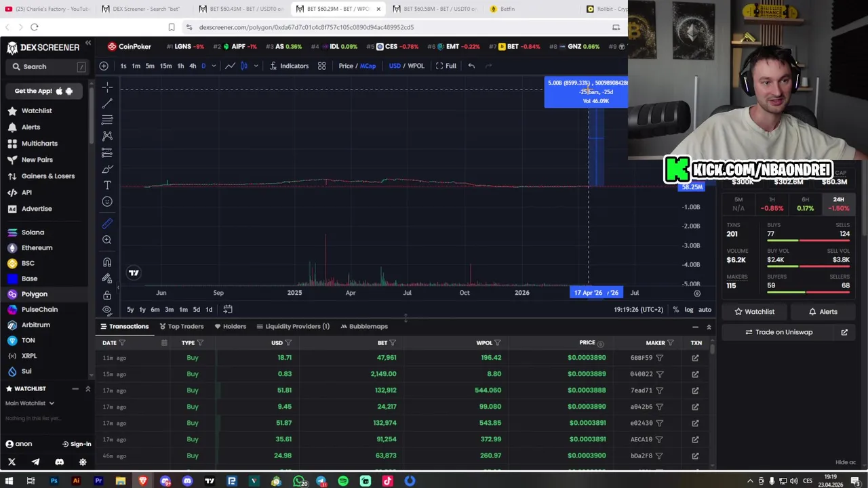Open filter for the WPOL column
868x488 pixels.
pos(498,343)
